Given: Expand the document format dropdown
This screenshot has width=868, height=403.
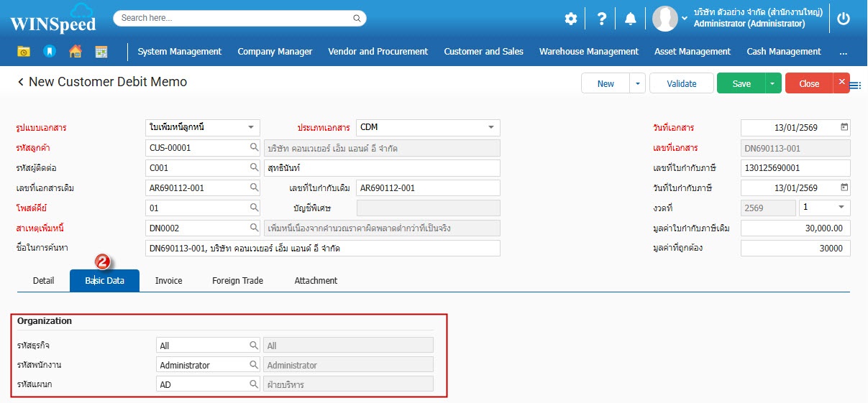Looking at the screenshot, I should (x=250, y=128).
